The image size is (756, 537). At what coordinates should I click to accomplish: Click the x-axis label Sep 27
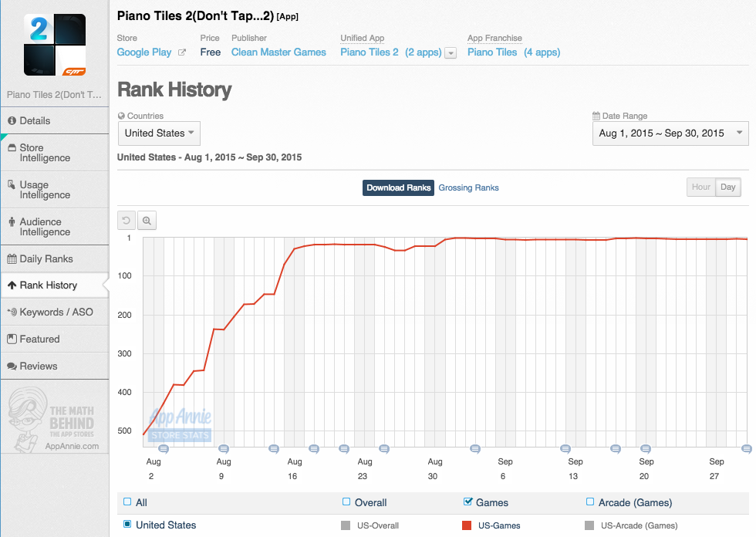point(716,469)
